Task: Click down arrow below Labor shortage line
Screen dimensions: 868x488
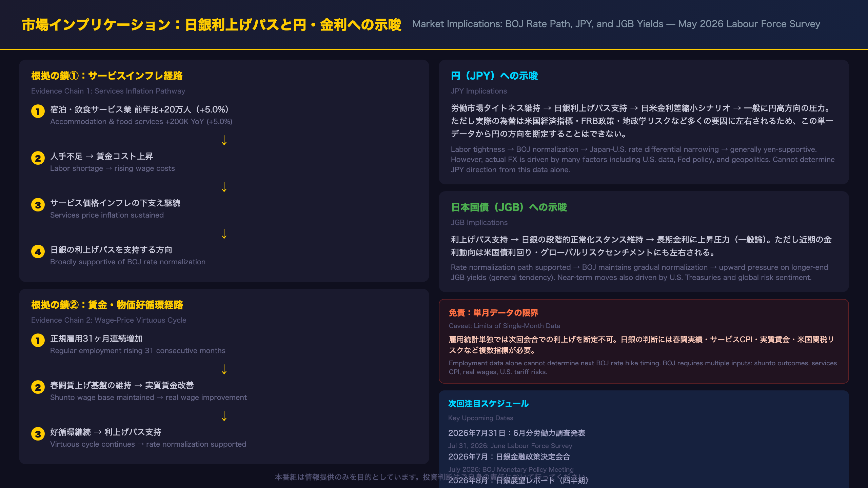Action: click(224, 187)
